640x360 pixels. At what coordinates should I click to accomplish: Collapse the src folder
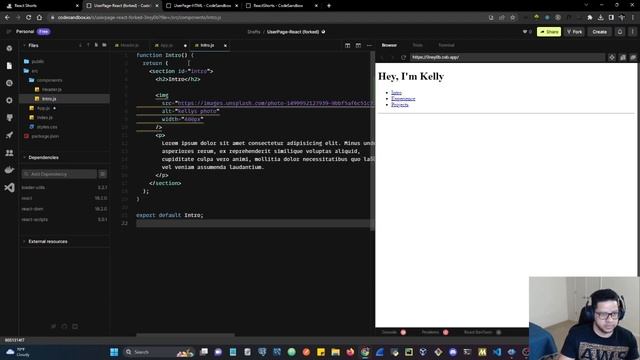pyautogui.click(x=31, y=71)
